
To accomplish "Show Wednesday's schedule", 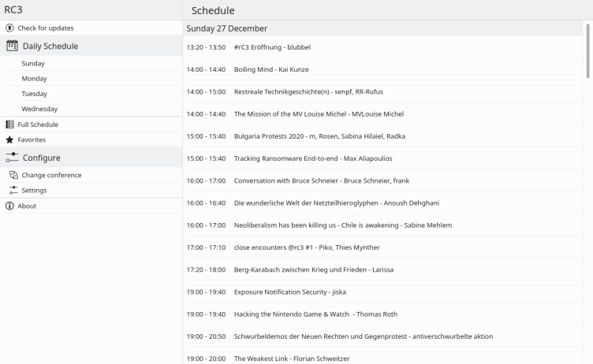I will click(x=39, y=109).
